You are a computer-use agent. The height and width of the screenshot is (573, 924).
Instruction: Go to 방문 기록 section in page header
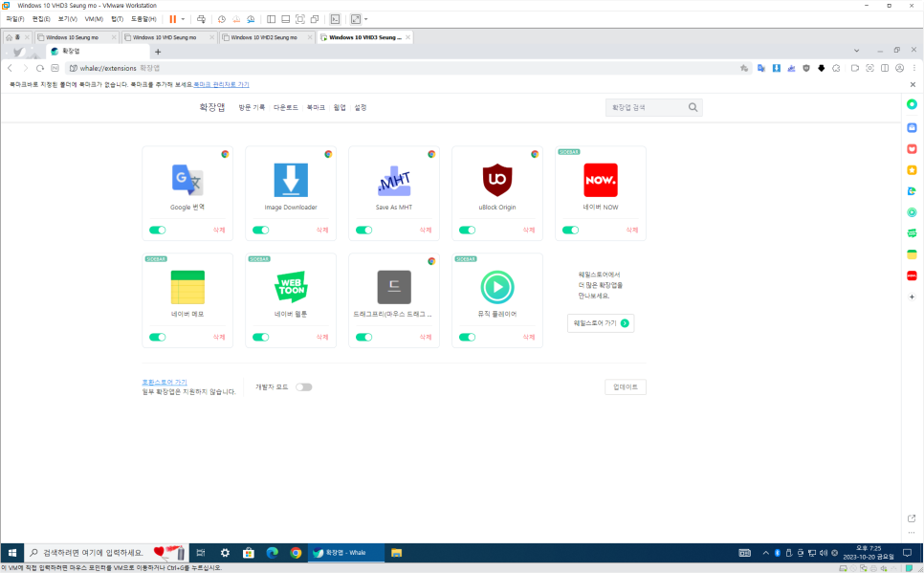[252, 107]
